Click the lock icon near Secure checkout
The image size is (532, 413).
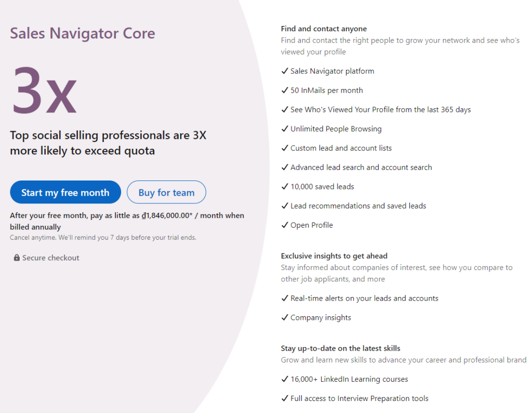pyautogui.click(x=17, y=257)
